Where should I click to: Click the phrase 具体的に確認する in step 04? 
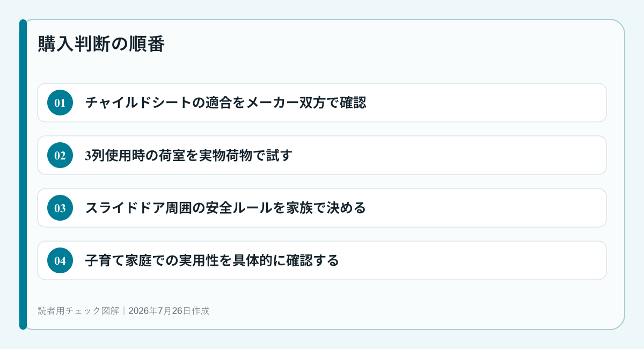(286, 260)
